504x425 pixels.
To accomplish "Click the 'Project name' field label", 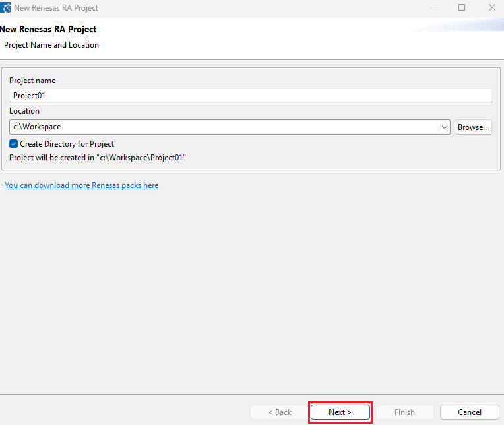I will [32, 81].
